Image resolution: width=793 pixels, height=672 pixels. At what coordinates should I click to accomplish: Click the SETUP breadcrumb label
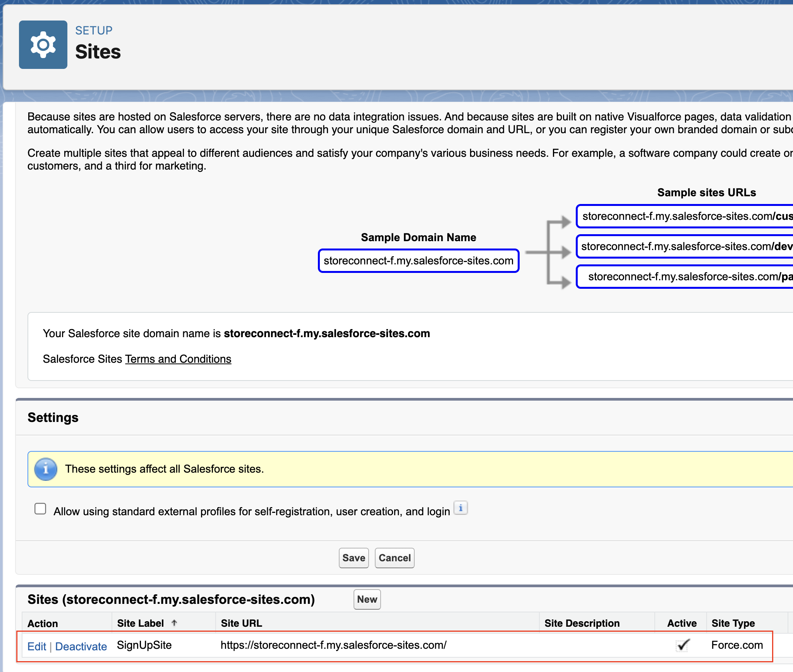94,30
